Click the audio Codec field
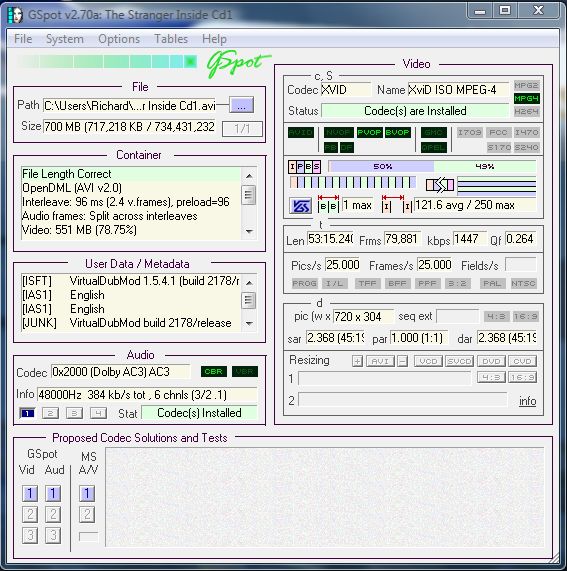This screenshot has height=571, width=567. click(x=121, y=372)
